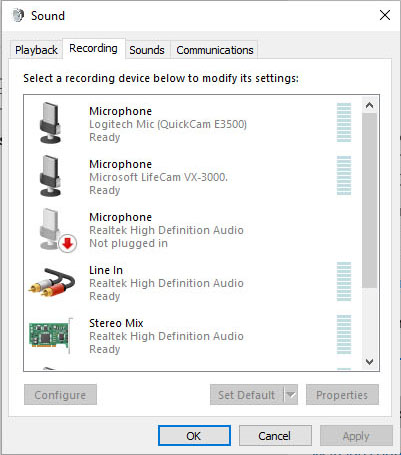Open the Set Default dropdown arrow
The width and height of the screenshot is (401, 455).
tap(291, 395)
